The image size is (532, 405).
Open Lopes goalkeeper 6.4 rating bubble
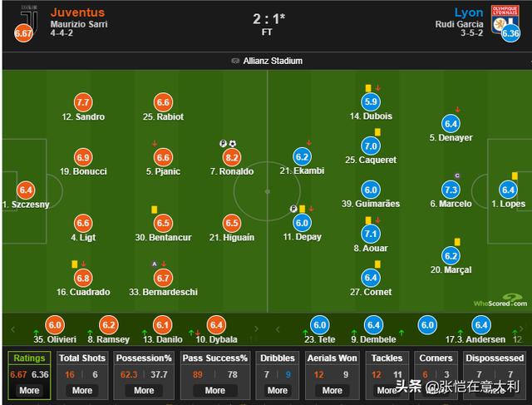pyautogui.click(x=508, y=190)
